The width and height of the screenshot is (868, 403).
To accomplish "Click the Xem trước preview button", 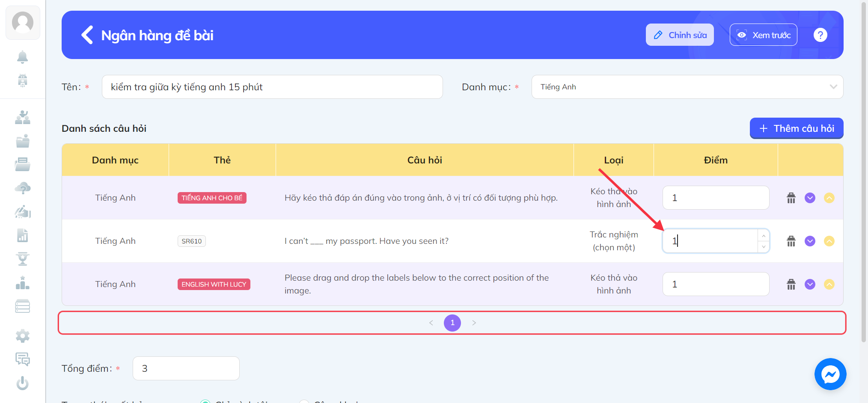I will pos(763,35).
